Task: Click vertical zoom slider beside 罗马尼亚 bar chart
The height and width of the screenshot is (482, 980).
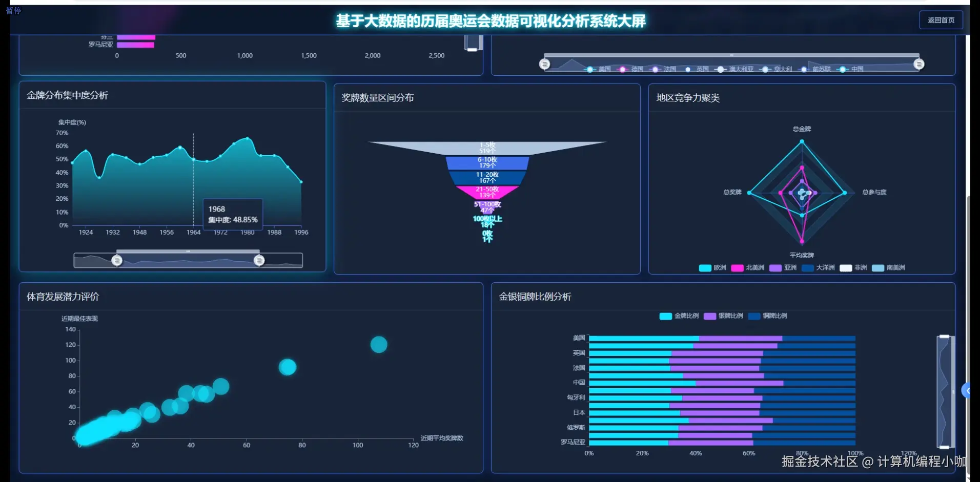Action: [x=473, y=43]
